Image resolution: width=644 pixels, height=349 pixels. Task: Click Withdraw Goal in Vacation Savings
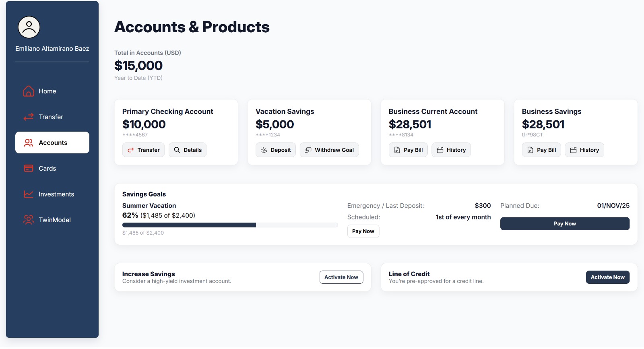[x=329, y=150]
